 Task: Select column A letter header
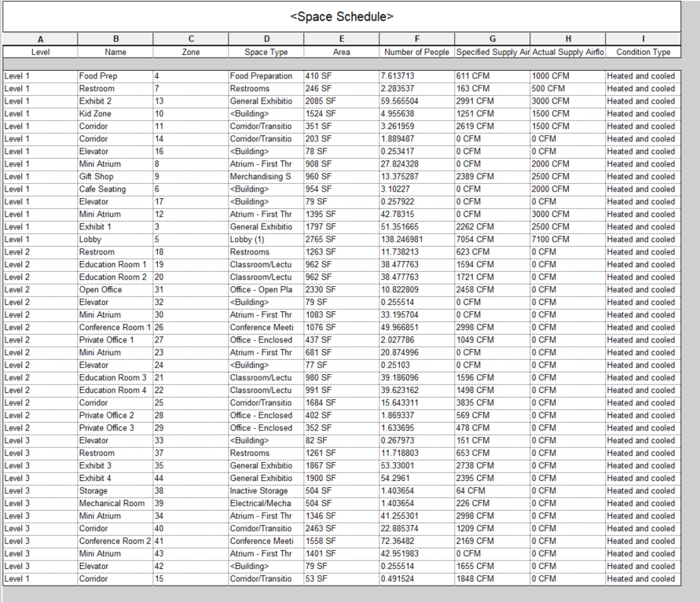click(40, 39)
